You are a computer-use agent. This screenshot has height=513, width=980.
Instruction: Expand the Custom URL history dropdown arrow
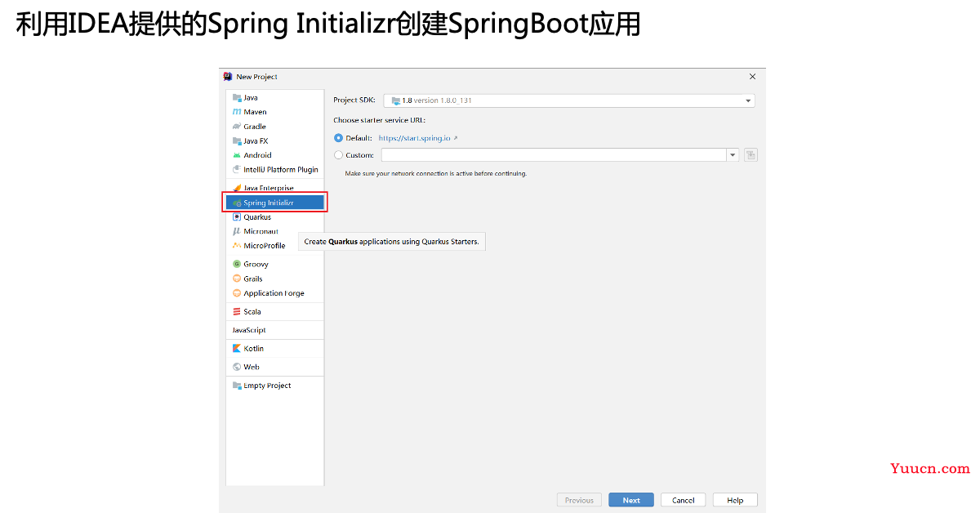pyautogui.click(x=733, y=155)
